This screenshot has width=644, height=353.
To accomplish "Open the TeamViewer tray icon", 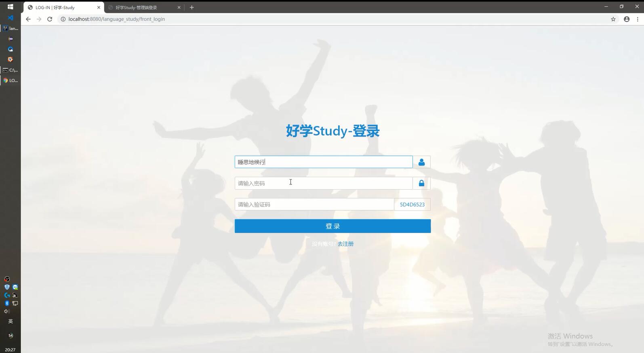I will [x=15, y=287].
